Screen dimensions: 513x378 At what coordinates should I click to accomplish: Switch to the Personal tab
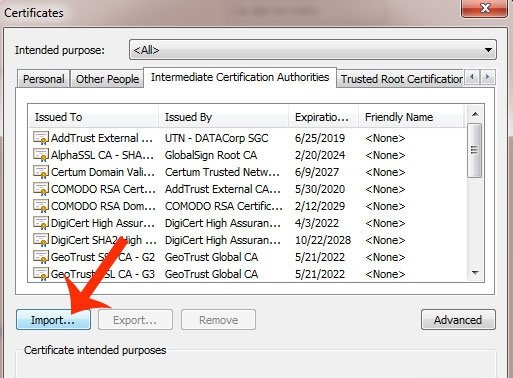tap(44, 79)
